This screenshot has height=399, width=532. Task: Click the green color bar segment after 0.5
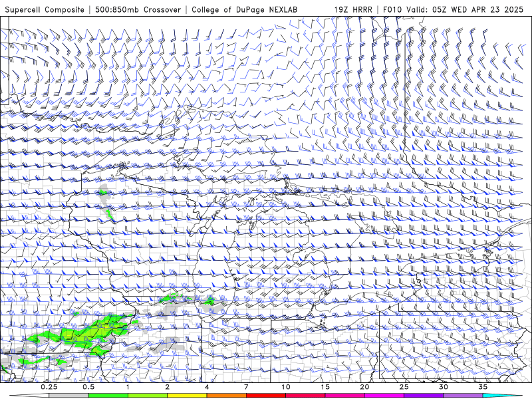tap(108, 396)
